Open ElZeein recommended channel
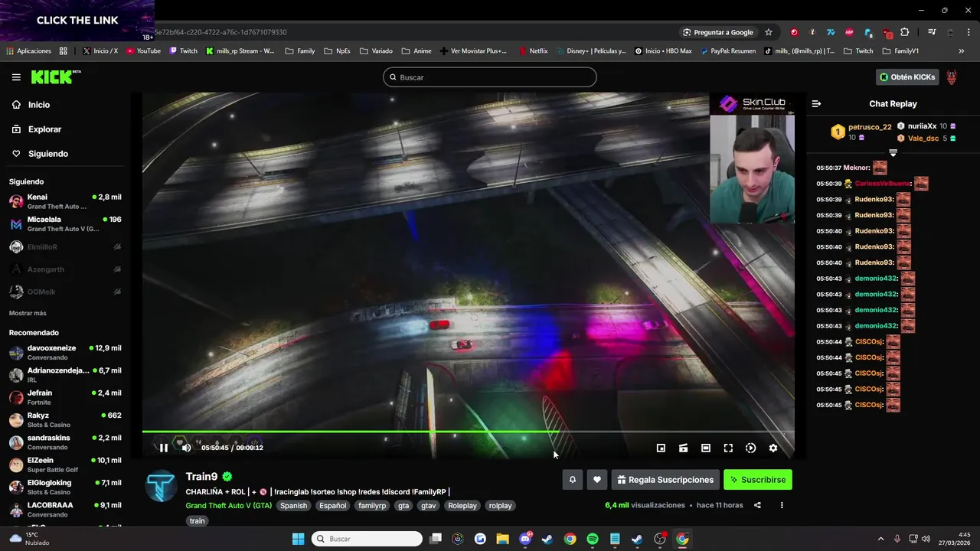This screenshot has width=980, height=551. pos(65,465)
